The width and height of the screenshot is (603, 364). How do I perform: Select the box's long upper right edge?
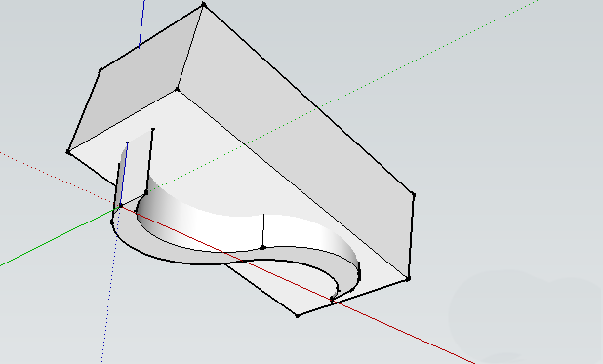coord(308,101)
